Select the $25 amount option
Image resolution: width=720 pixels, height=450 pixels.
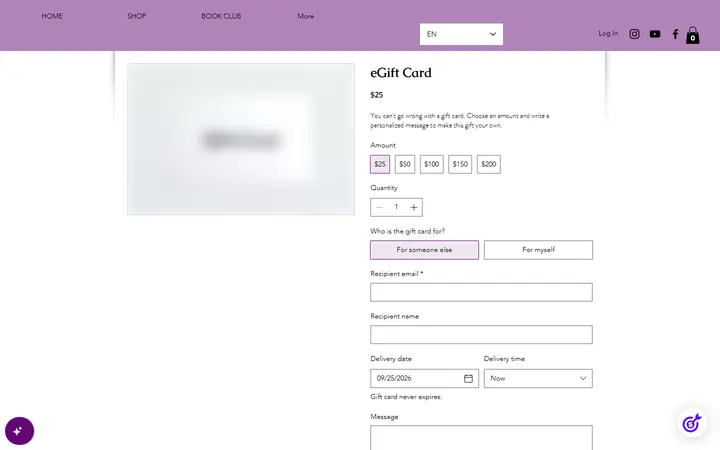pos(380,164)
